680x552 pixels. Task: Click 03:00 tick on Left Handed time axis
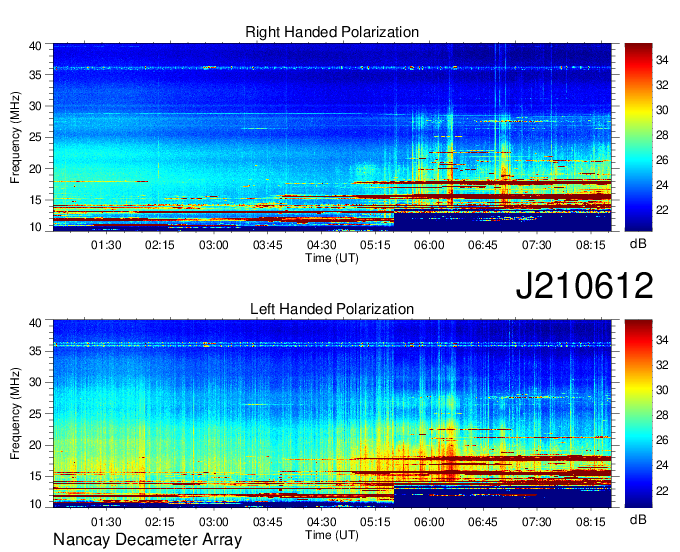213,522
